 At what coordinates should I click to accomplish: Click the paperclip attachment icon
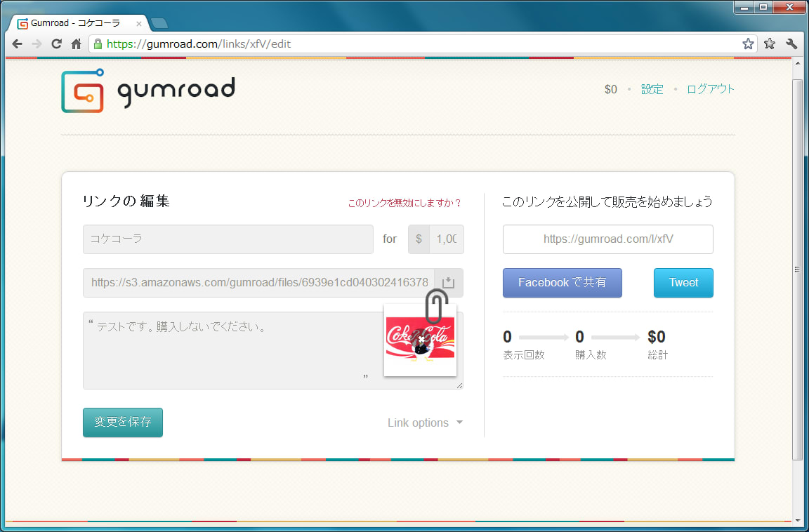(x=436, y=305)
